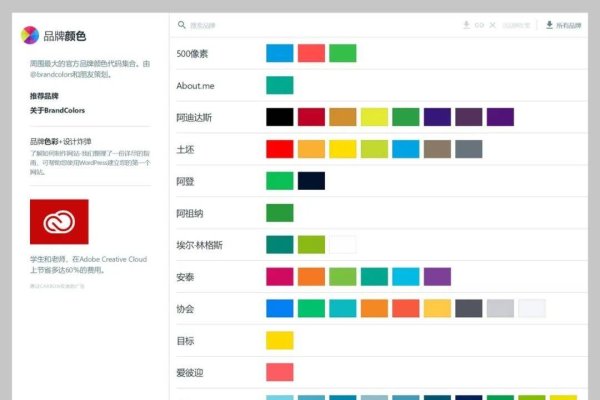The height and width of the screenshot is (400, 600).
Task: Pick the red-orange swatch in 协会 row
Action: click(x=406, y=309)
